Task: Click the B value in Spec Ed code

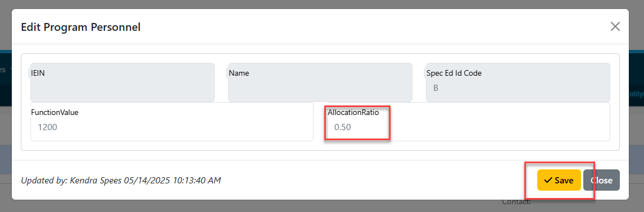Action: (436, 88)
